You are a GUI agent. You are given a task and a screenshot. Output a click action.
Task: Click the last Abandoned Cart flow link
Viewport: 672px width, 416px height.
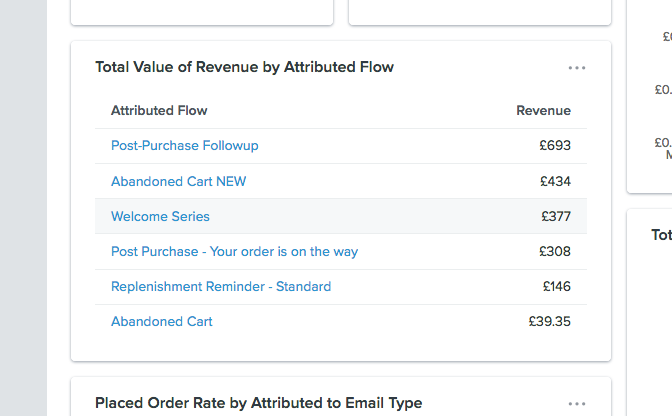tap(161, 321)
